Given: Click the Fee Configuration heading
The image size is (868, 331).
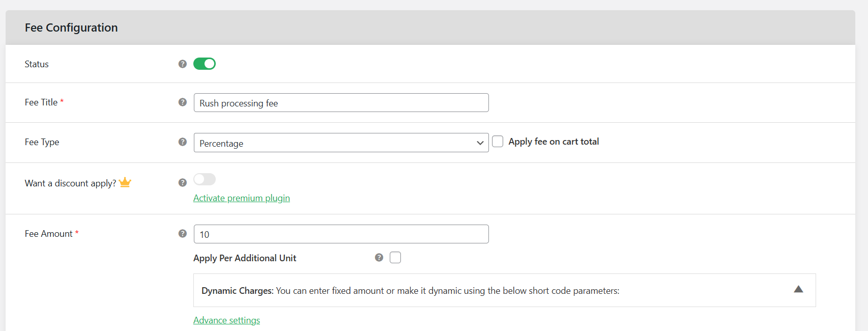Looking at the screenshot, I should pyautogui.click(x=71, y=27).
